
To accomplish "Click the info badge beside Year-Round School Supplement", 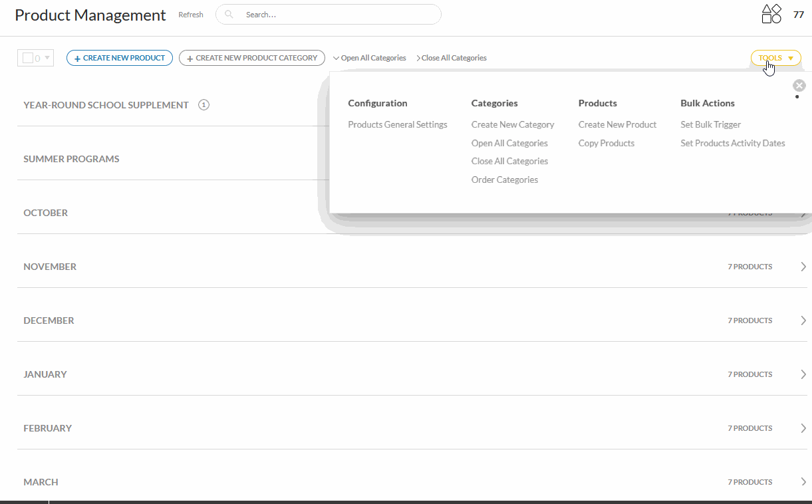I will (x=204, y=105).
